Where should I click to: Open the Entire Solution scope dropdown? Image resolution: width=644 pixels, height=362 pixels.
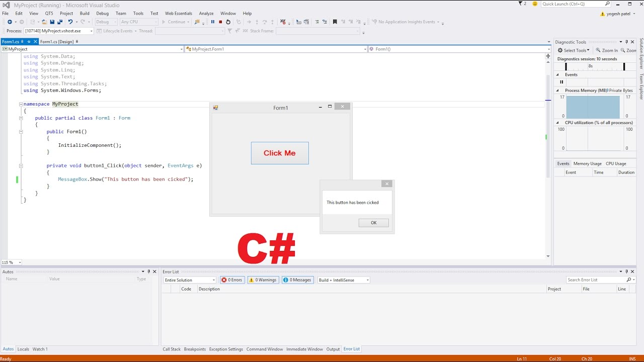[x=190, y=280]
